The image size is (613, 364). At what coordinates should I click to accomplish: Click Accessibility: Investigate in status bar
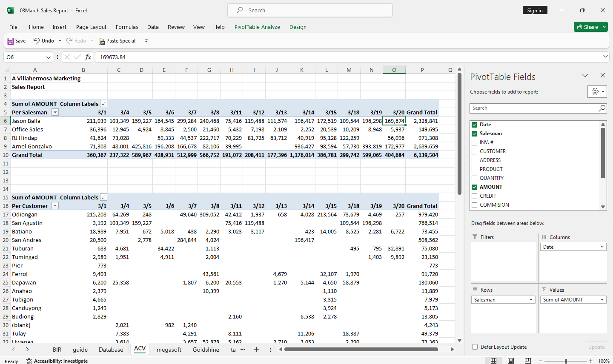[x=57, y=361]
